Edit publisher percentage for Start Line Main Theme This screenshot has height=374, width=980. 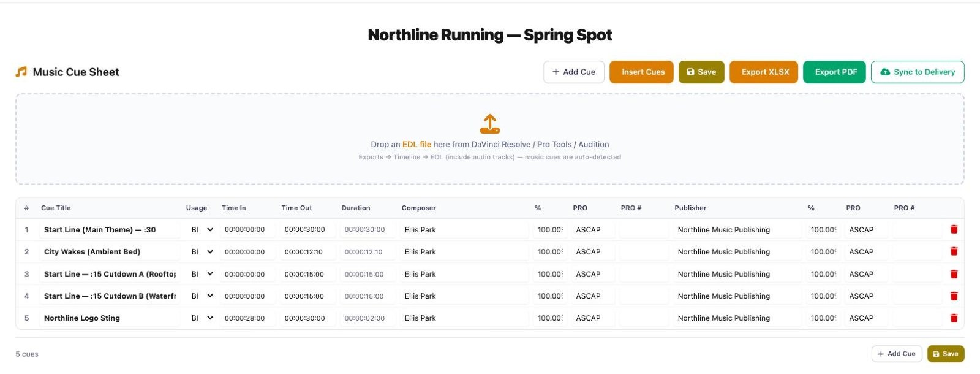tap(822, 230)
